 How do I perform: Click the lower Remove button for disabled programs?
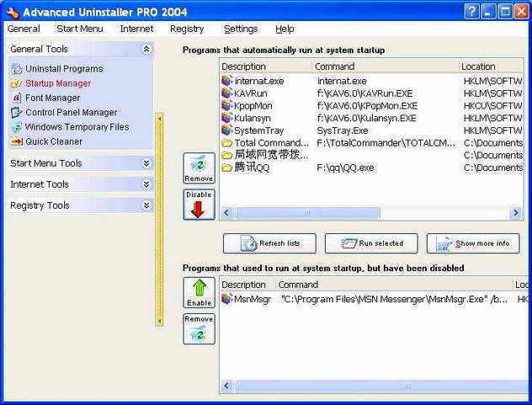click(199, 328)
